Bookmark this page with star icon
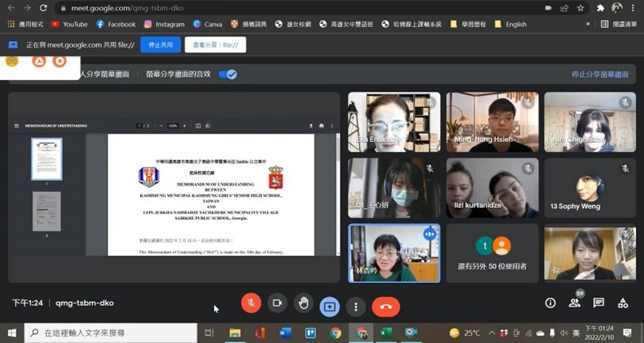Screen dimensions: 644x343 coord(580,8)
